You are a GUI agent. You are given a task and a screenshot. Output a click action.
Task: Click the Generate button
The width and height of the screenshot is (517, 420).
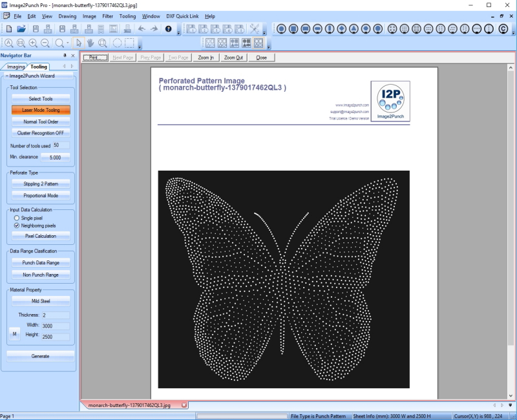click(x=40, y=356)
